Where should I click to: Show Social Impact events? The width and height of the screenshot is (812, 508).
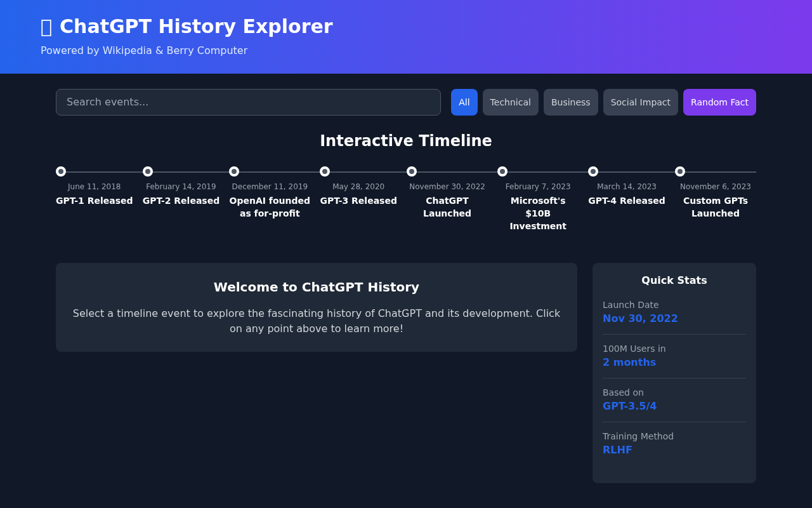pyautogui.click(x=641, y=102)
